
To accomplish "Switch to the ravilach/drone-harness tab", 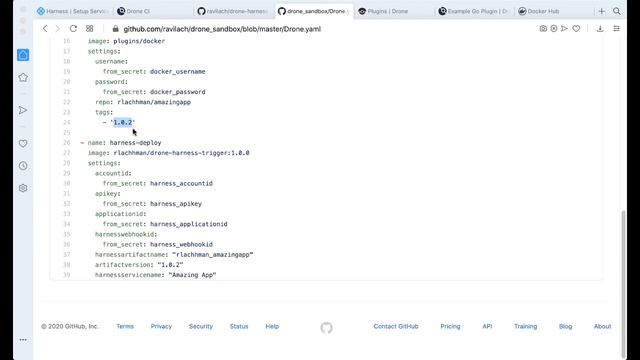I will coord(233,11).
